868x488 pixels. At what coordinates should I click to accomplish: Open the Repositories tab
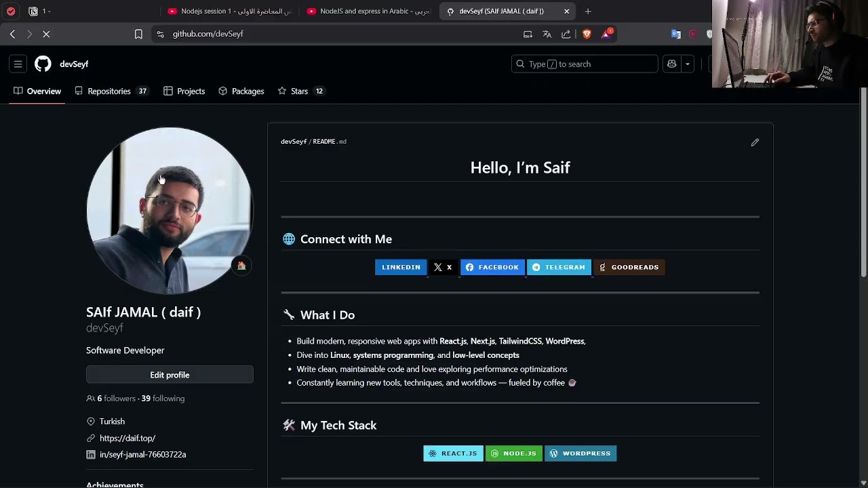[x=111, y=91]
